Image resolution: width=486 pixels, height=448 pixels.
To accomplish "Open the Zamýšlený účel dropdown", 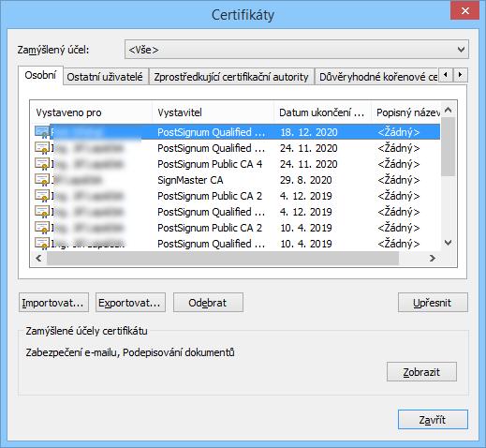I will 297,50.
